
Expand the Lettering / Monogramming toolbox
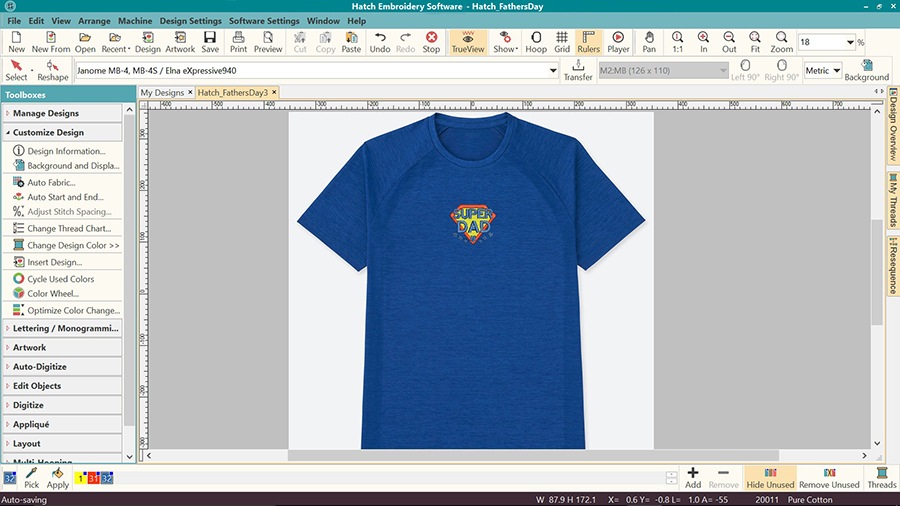(x=65, y=328)
